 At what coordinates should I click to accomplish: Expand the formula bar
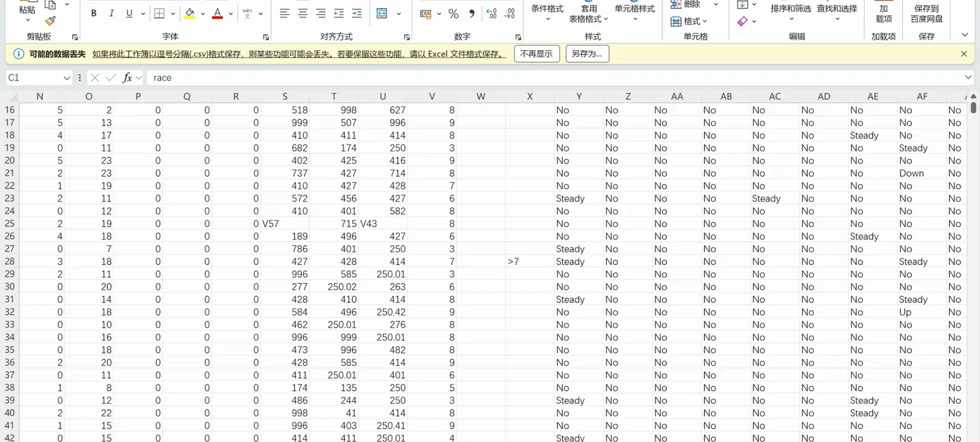pos(968,78)
